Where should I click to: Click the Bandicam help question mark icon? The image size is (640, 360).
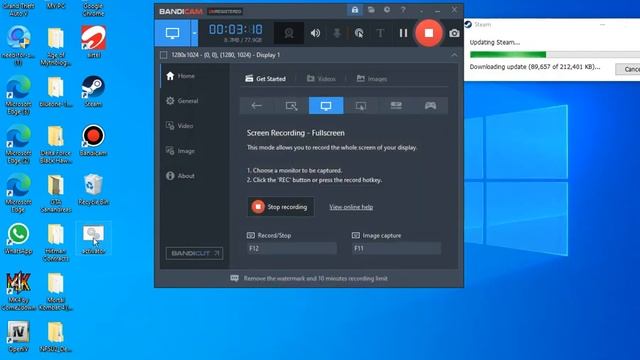click(x=403, y=10)
